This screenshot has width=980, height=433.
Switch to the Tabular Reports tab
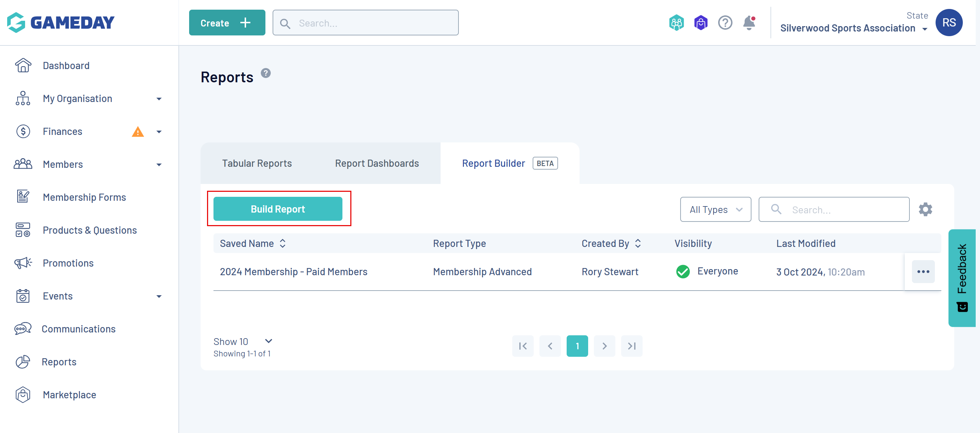257,164
